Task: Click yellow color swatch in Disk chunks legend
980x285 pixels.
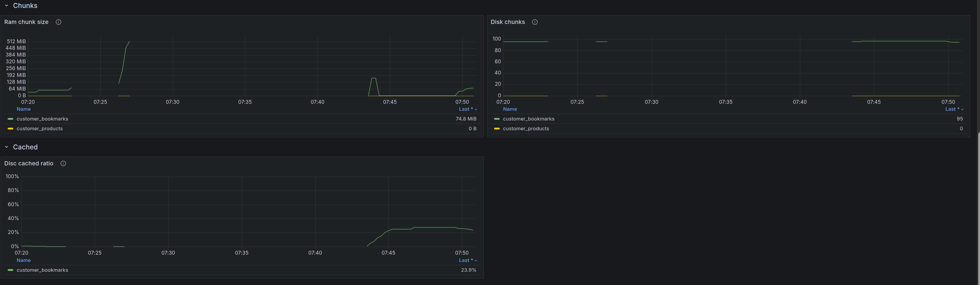Action: pyautogui.click(x=496, y=128)
